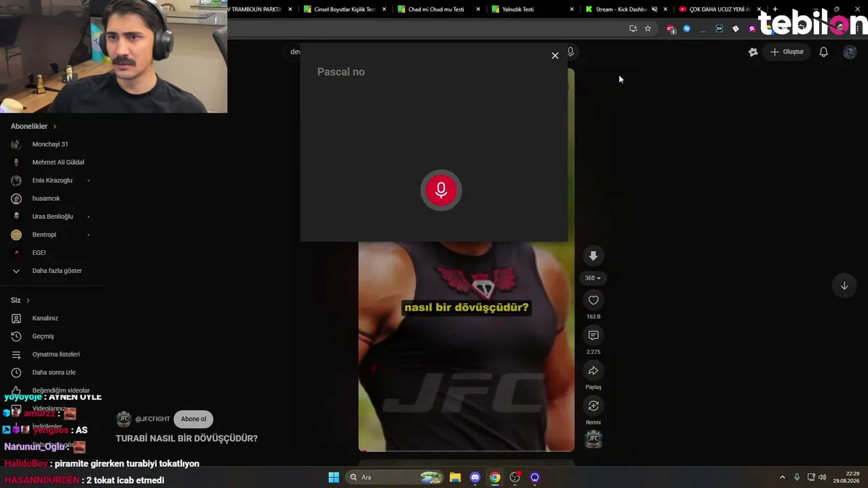Expand the Siz section chevron
868x488 pixels.
[x=28, y=300]
